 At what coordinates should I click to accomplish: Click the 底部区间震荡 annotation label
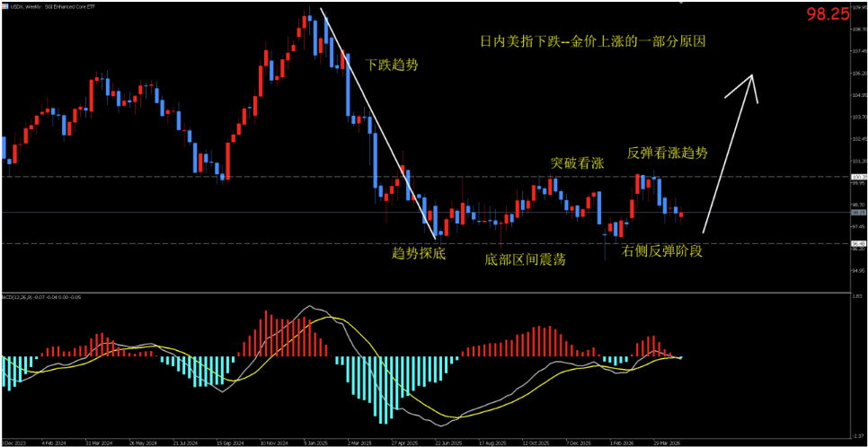pos(525,259)
